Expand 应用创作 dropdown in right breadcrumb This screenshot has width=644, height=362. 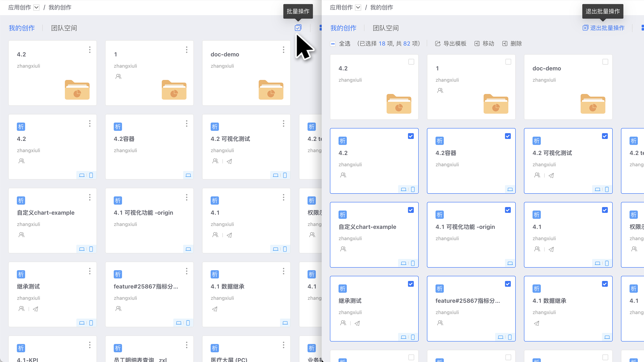tap(358, 7)
